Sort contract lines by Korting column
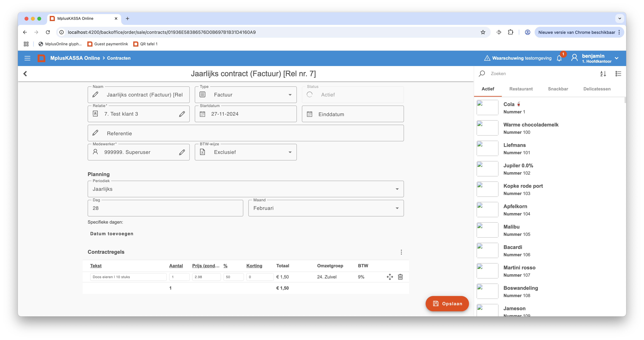 (254, 266)
